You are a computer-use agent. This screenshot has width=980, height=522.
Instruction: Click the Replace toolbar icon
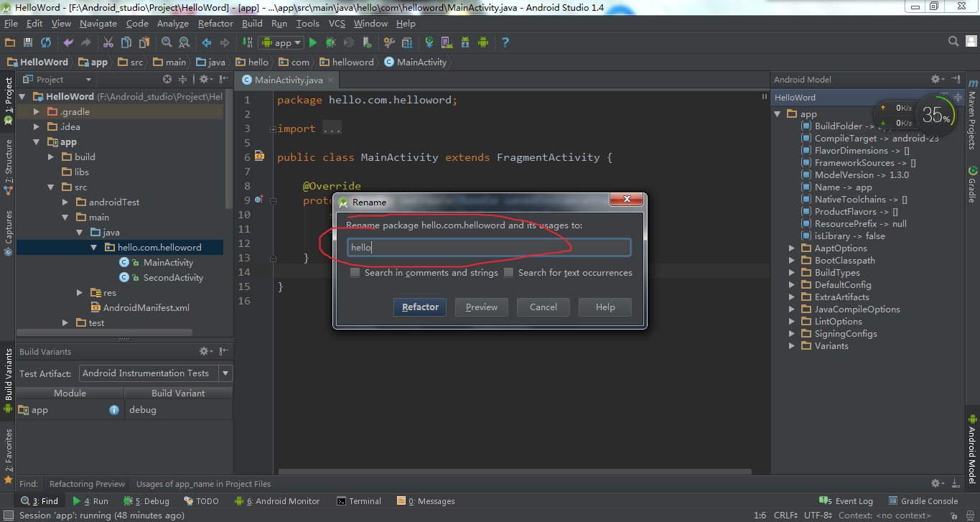(184, 43)
